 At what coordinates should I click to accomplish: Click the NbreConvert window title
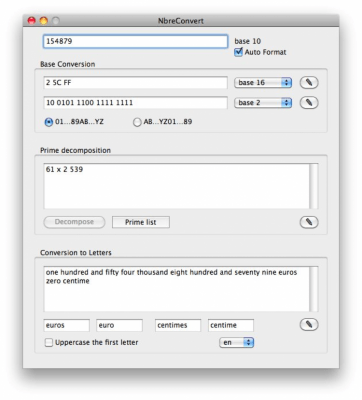coord(181,21)
